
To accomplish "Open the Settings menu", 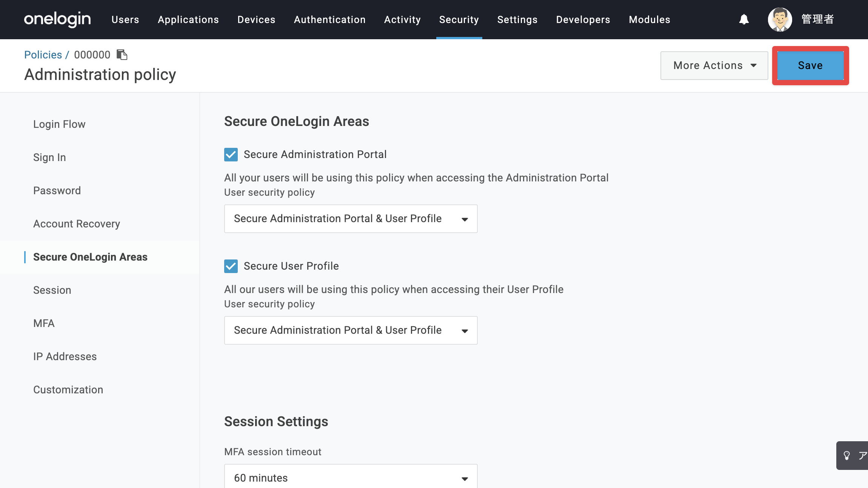I will [517, 20].
